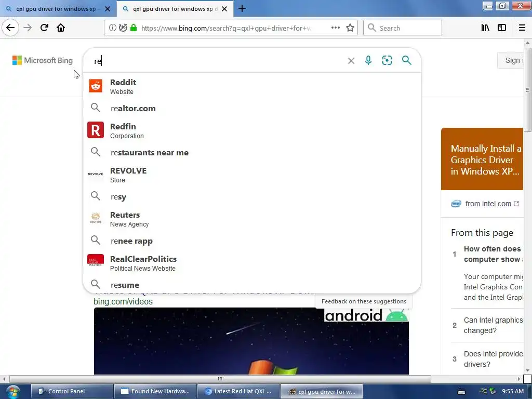Open Manually Install a Graphics Driver card
Viewport: 532px width, 399px height.
tap(482, 159)
